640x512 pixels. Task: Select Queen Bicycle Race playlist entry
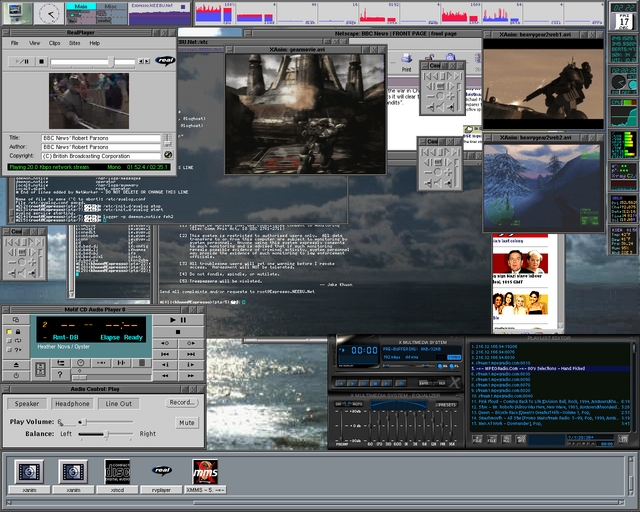point(550,413)
